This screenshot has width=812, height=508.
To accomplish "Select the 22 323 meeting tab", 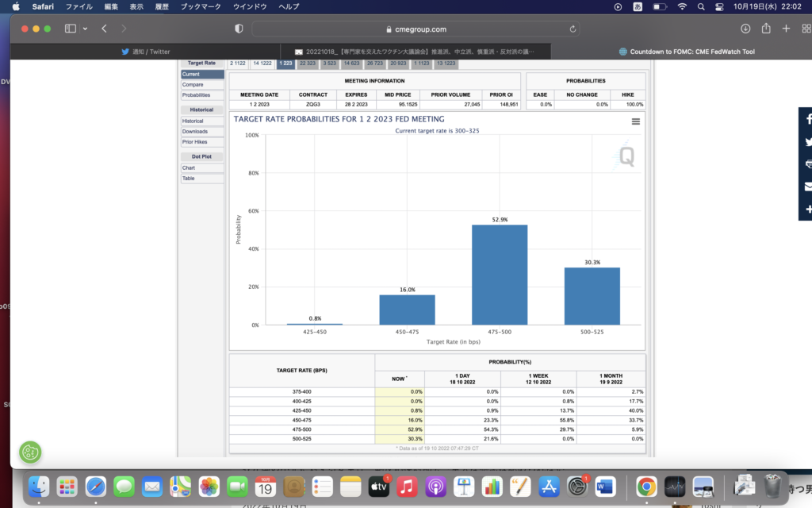I will click(x=308, y=63).
